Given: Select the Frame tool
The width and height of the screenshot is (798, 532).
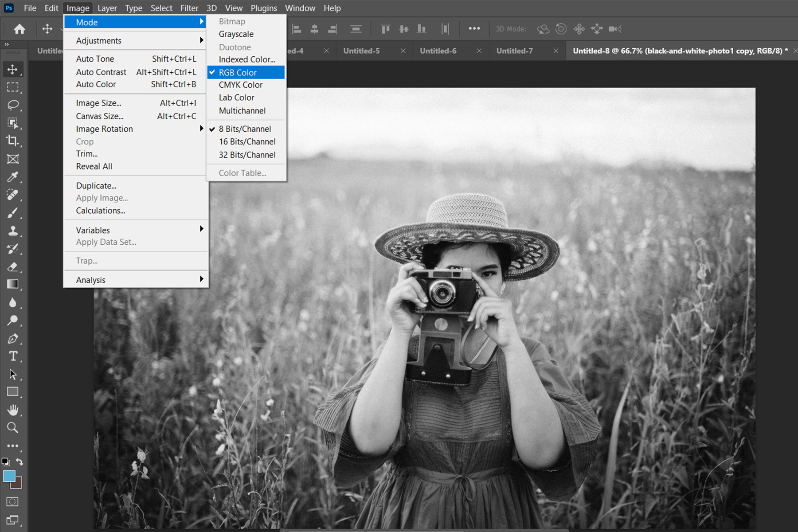Looking at the screenshot, I should 12,159.
